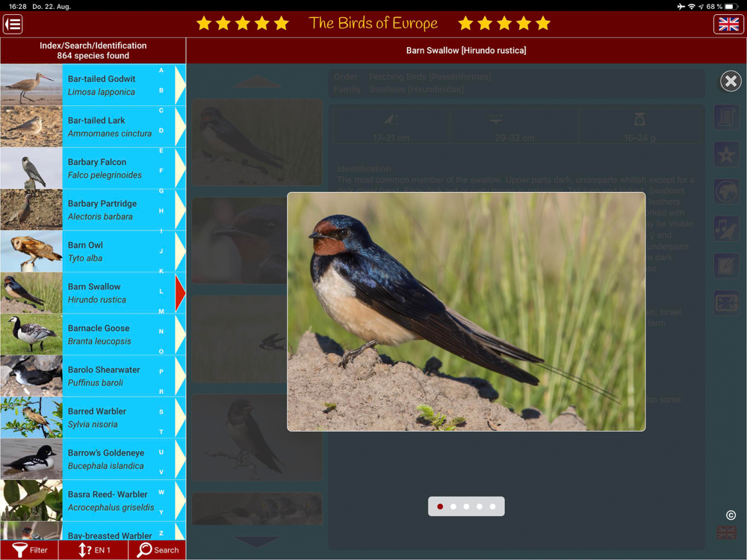
Task: Open the Barred Warbler thumbnail
Action: pyautogui.click(x=31, y=417)
